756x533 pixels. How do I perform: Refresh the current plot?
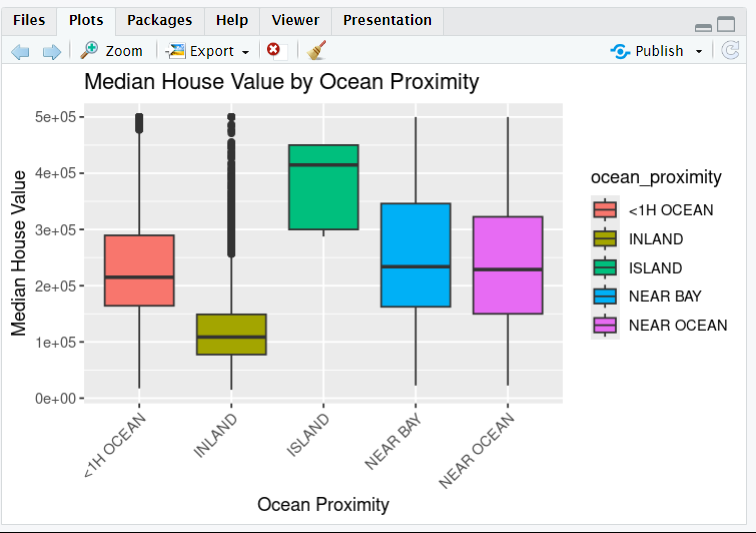click(x=731, y=50)
